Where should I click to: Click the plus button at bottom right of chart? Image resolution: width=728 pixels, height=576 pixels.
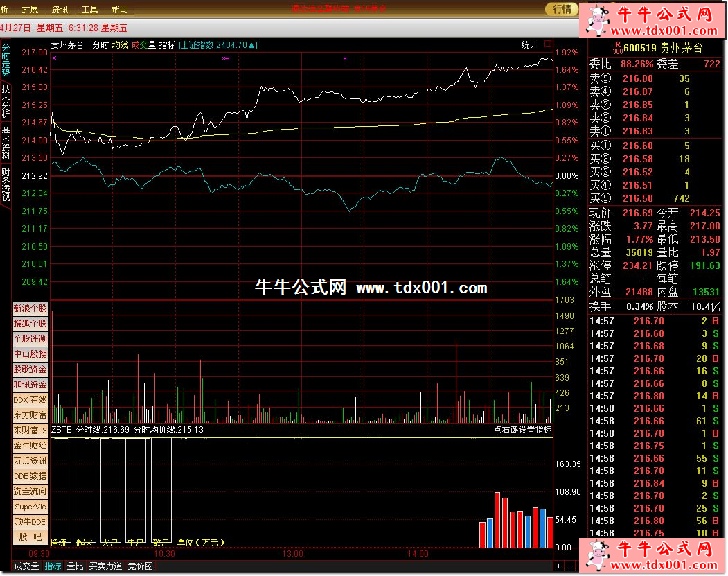click(558, 566)
